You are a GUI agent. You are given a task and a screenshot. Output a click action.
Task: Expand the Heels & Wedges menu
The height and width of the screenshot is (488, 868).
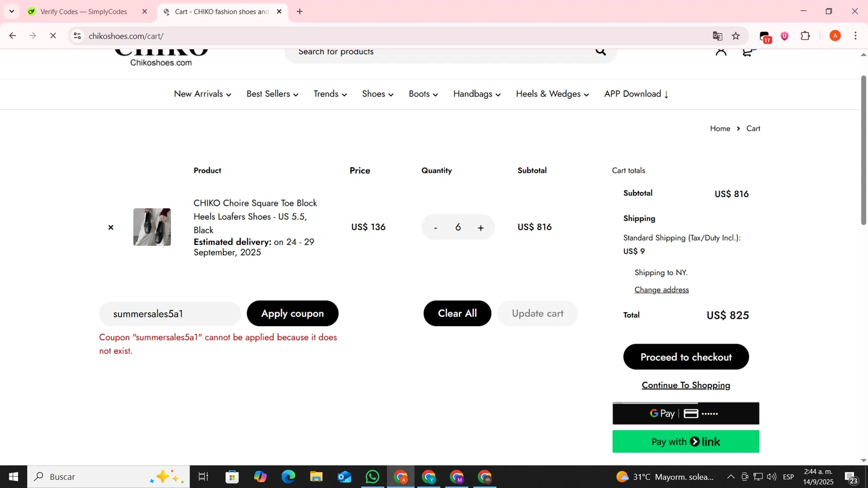tap(553, 94)
